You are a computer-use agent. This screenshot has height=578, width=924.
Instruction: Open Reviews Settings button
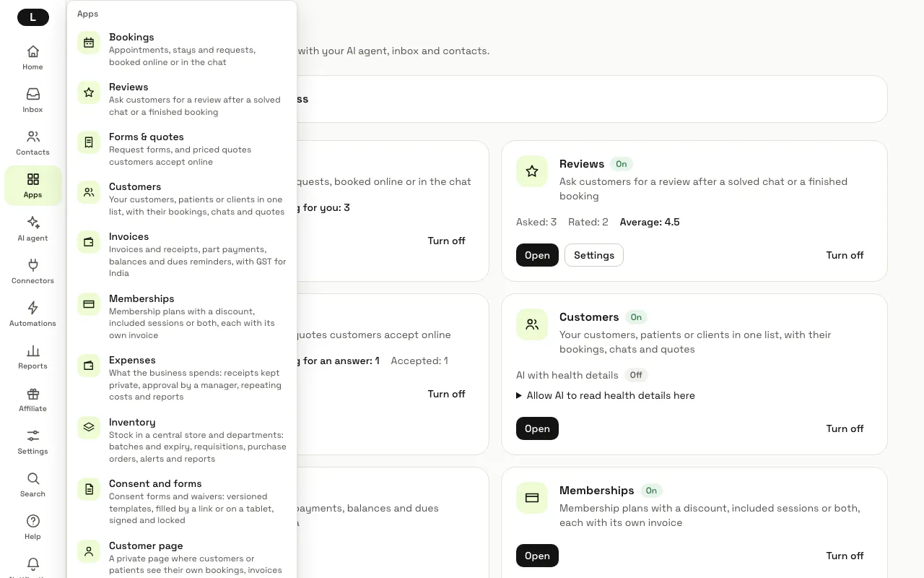point(593,255)
